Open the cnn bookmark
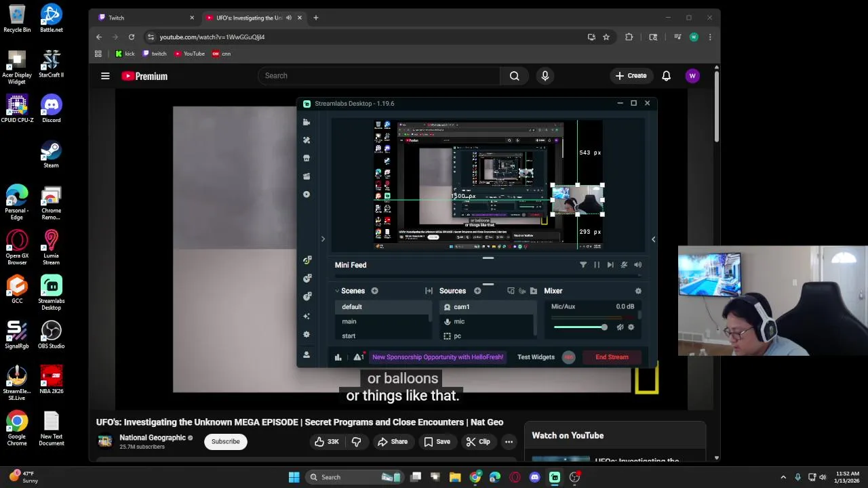 coord(222,54)
